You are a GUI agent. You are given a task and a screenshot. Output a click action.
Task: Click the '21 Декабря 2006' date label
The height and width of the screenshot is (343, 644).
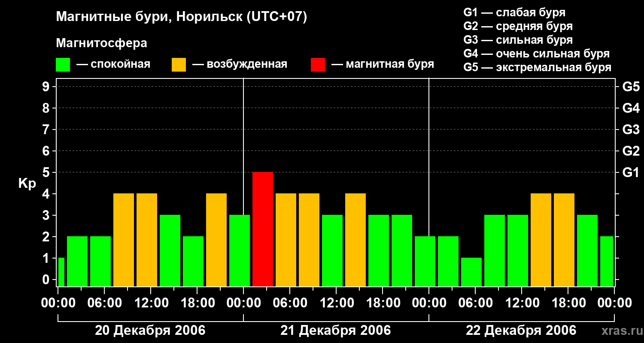336,331
